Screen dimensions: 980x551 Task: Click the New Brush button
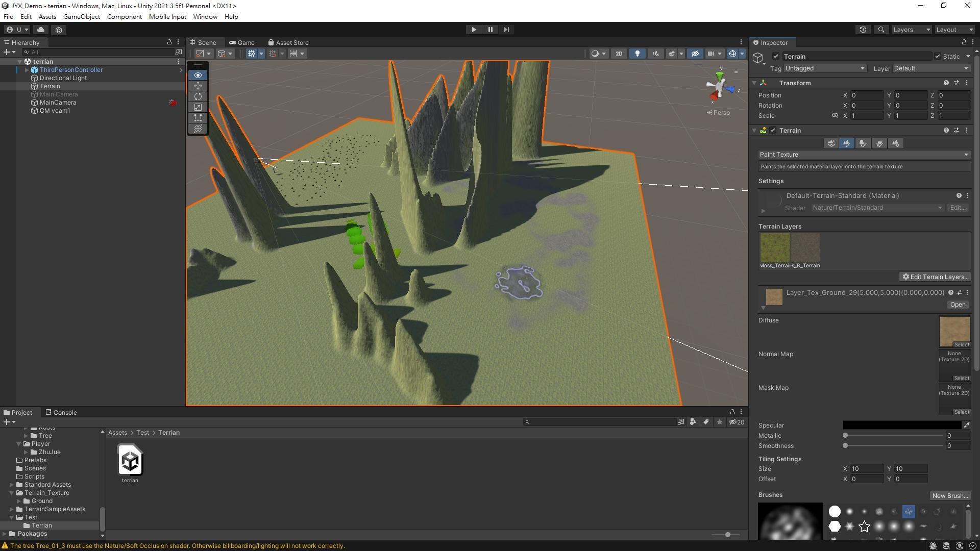point(949,495)
